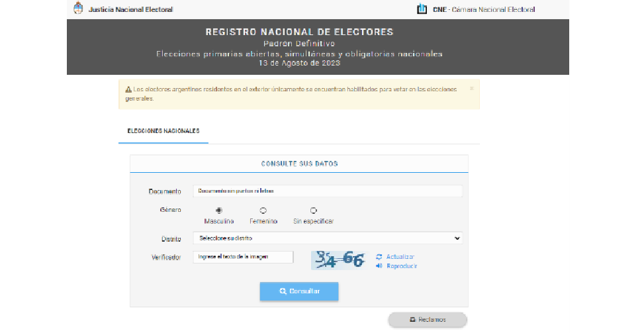Image resolution: width=644 pixels, height=335 pixels.
Task: Select the Femenino gender radio button
Action: tap(263, 211)
